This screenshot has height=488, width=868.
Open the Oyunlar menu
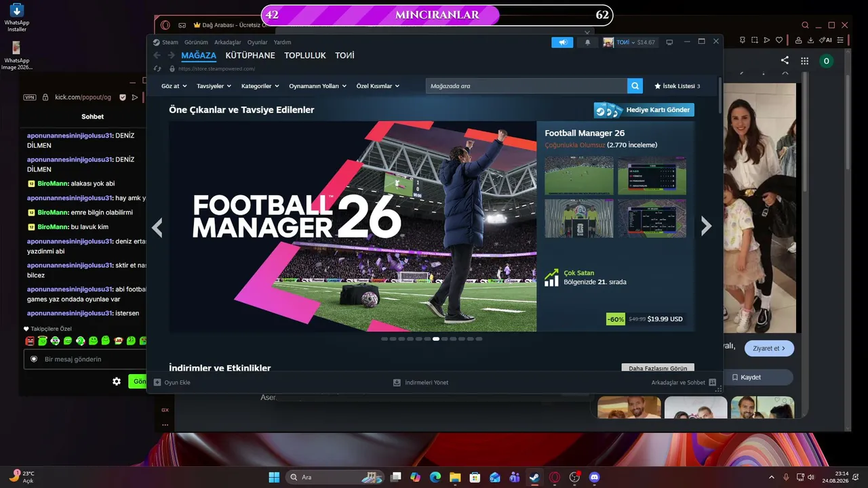pyautogui.click(x=258, y=42)
